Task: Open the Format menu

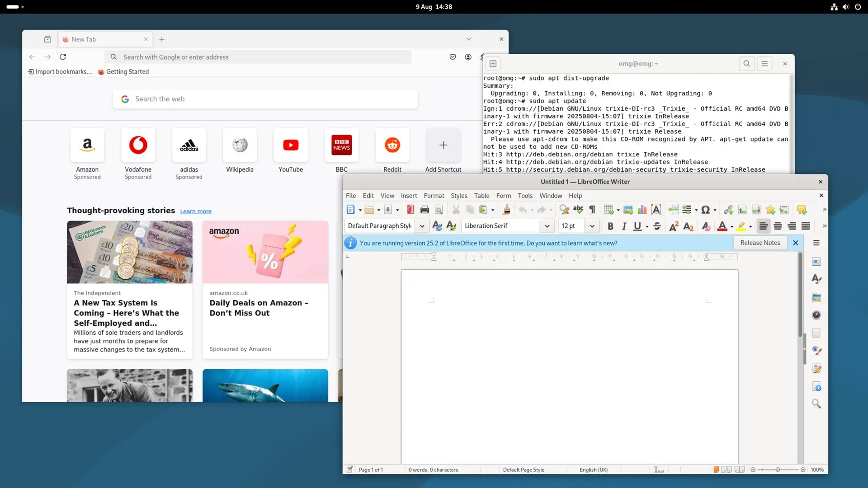Action: click(434, 196)
